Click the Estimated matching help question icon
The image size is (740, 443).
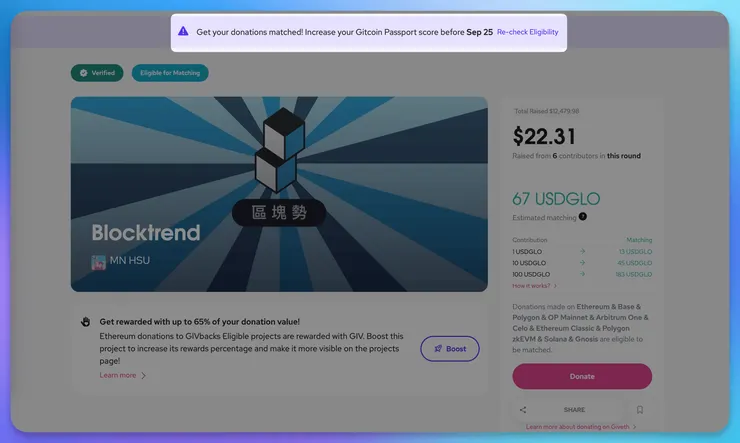(x=583, y=217)
